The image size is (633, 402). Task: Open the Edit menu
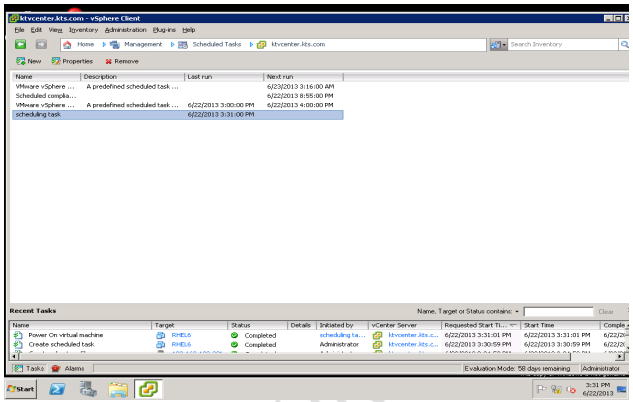[x=36, y=30]
